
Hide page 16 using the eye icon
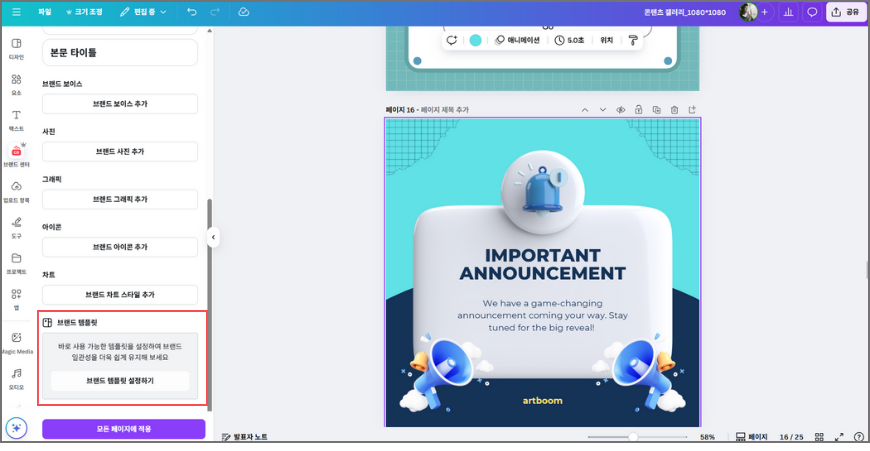620,110
